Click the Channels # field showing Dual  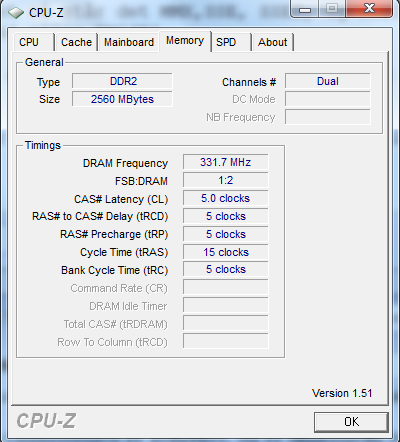point(328,81)
